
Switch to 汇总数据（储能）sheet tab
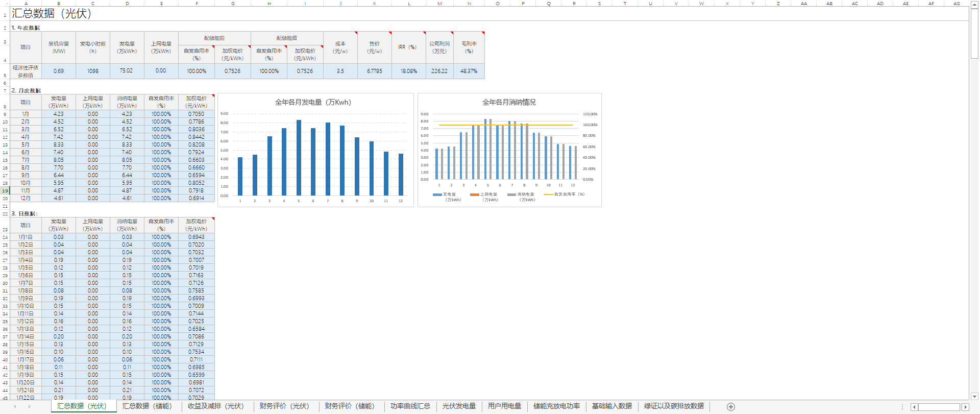click(147, 406)
